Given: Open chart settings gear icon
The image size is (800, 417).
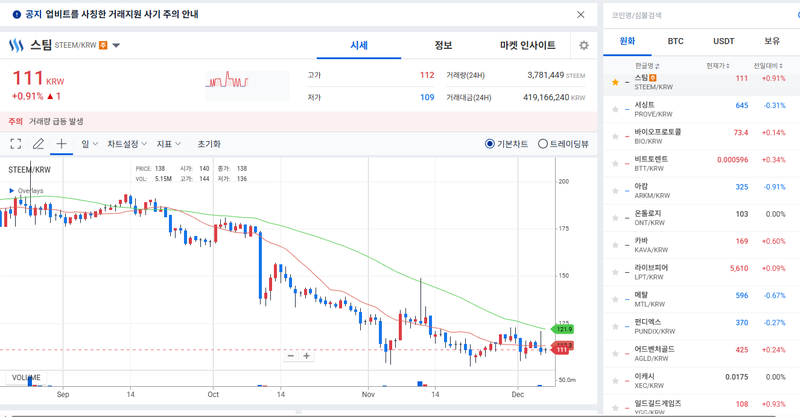Looking at the screenshot, I should point(584,46).
